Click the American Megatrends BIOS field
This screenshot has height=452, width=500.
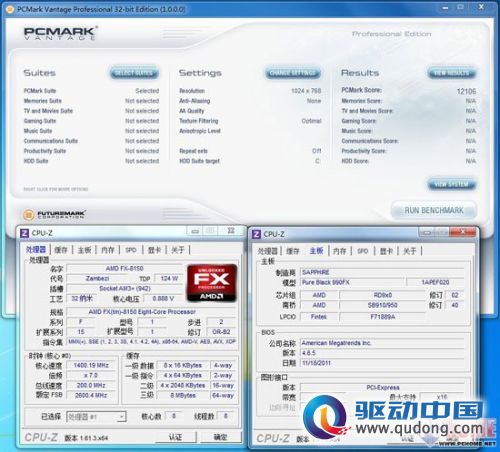382,343
